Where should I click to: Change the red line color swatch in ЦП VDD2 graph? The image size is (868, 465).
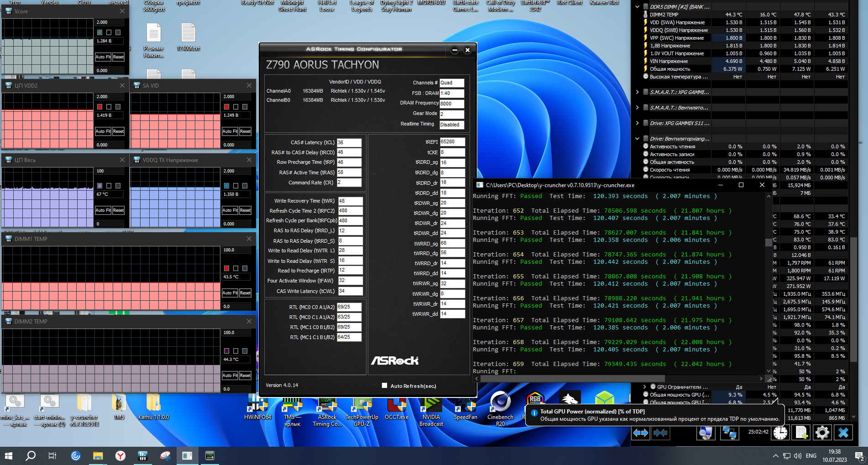pyautogui.click(x=99, y=107)
